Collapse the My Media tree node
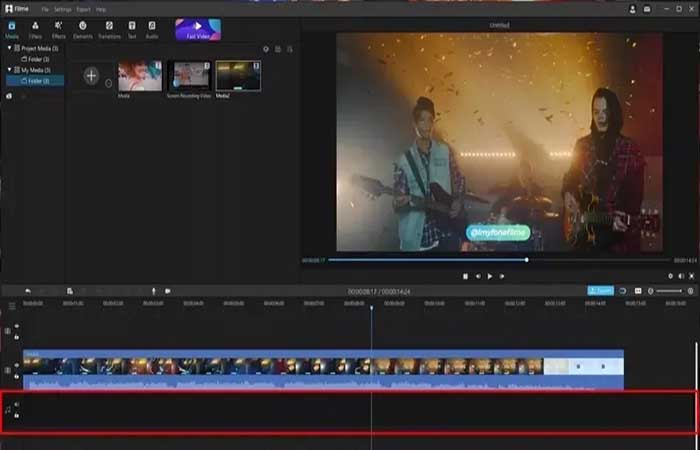This screenshot has height=450, width=700. pos(9,70)
